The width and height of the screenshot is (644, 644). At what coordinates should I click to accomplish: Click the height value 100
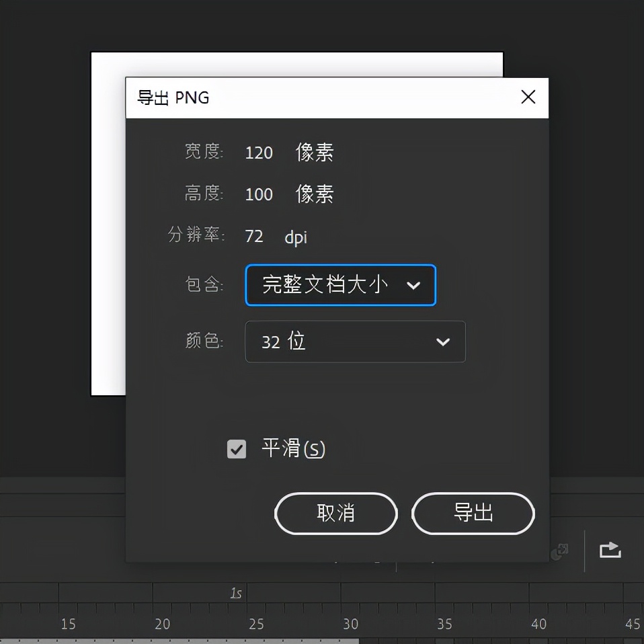(x=259, y=194)
